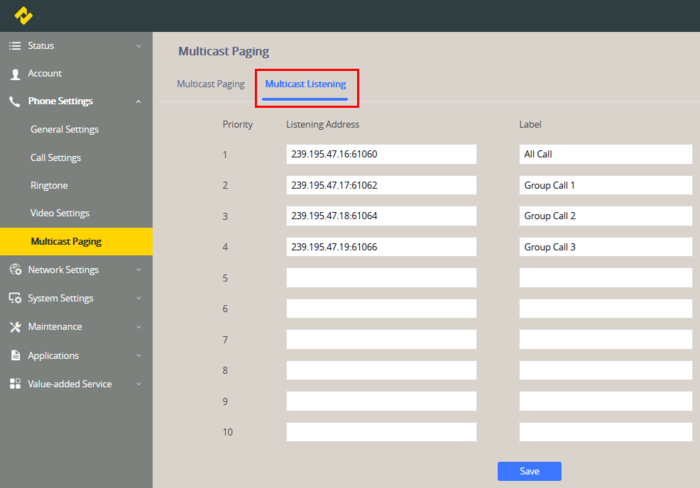Click the Applications document icon
The width and height of the screenshot is (700, 488).
15,355
